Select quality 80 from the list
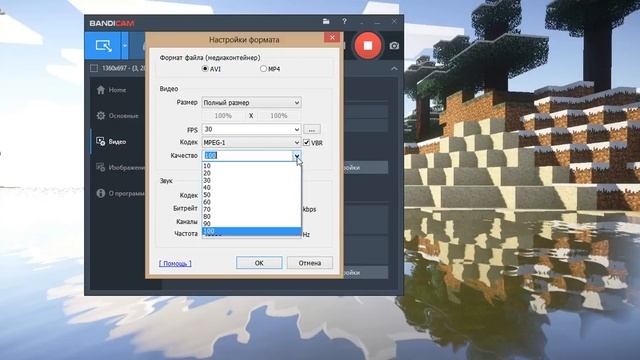This screenshot has height=360, width=640. tap(251, 216)
